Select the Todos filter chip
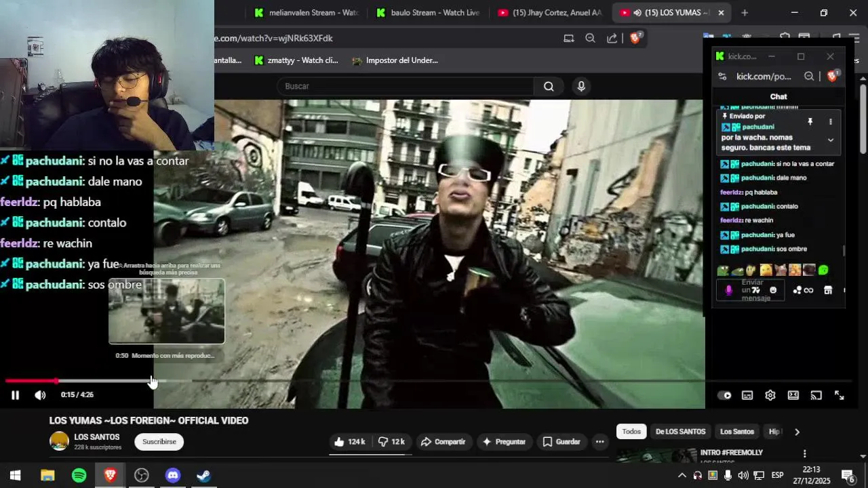Viewport: 868px width, 488px height. coord(631,432)
